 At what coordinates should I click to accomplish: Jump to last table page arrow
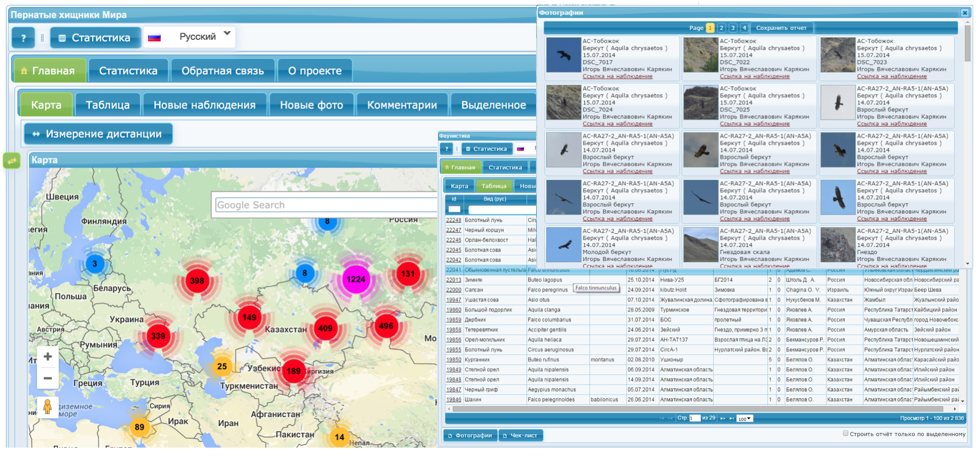[x=732, y=418]
